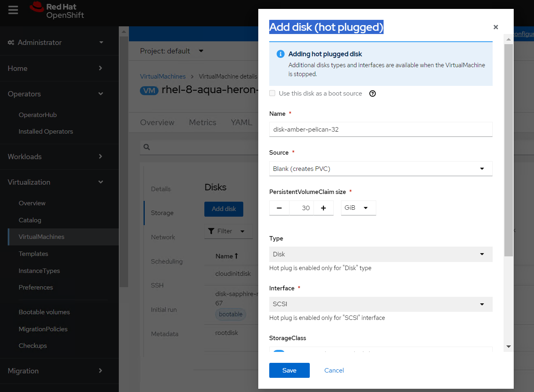Open the GiB size unit dropdown
This screenshot has width=534, height=392.
(358, 208)
